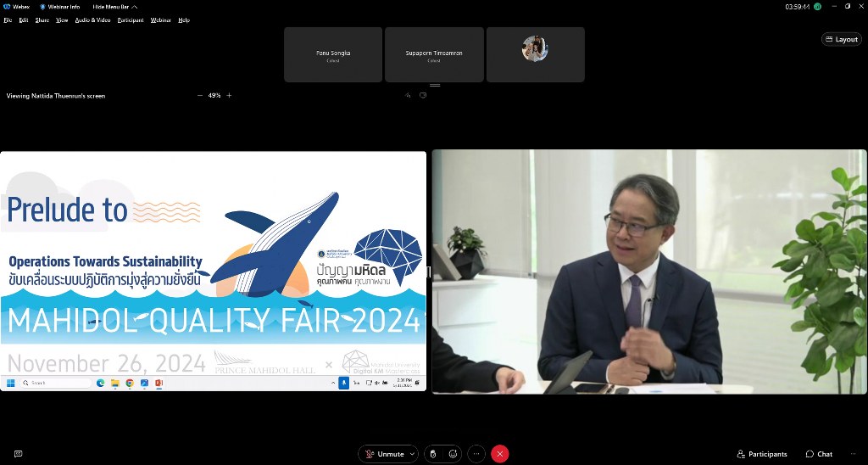Open the Edit menu

coord(23,20)
